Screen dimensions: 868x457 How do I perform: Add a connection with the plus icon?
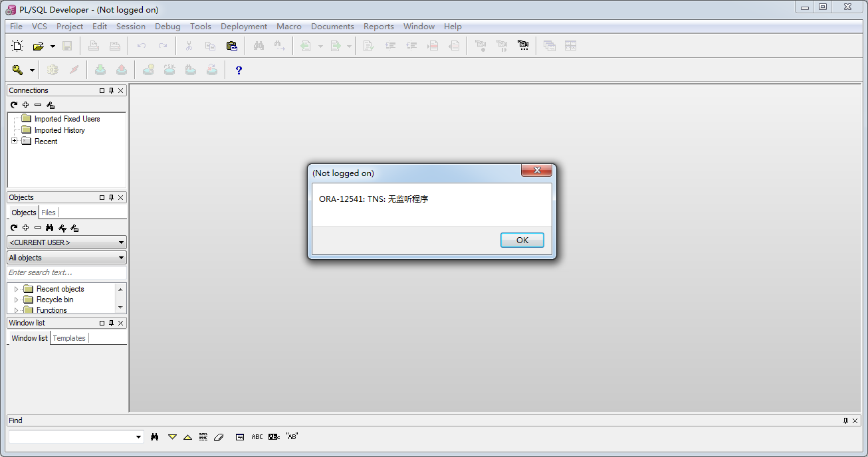pos(26,105)
